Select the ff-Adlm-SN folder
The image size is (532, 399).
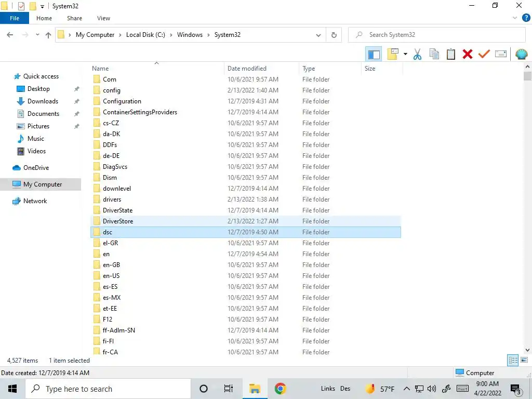click(x=119, y=330)
